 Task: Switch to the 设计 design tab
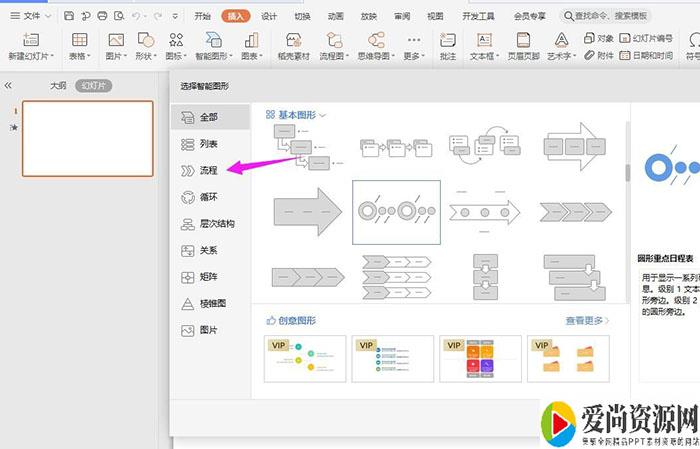[269, 16]
